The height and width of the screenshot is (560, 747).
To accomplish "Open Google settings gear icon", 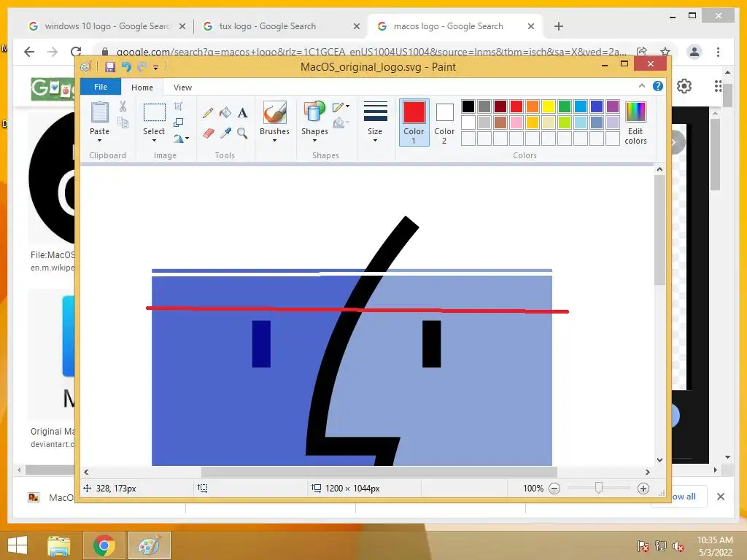I will tap(684, 86).
